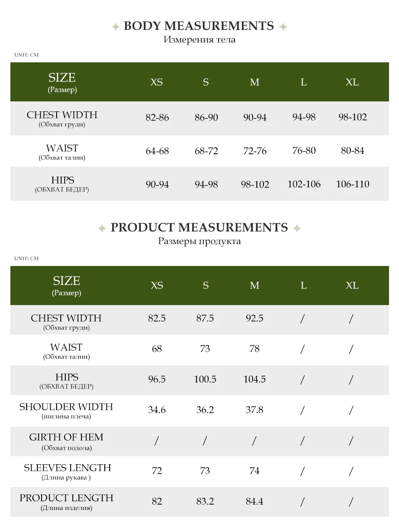Select body hips value 106-110
The height and width of the screenshot is (532, 399).
pyautogui.click(x=352, y=184)
